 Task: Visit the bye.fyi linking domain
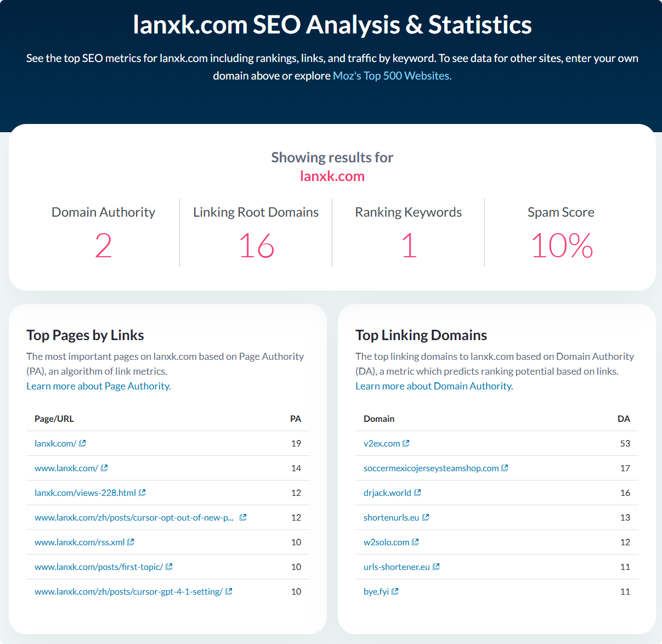click(x=376, y=591)
